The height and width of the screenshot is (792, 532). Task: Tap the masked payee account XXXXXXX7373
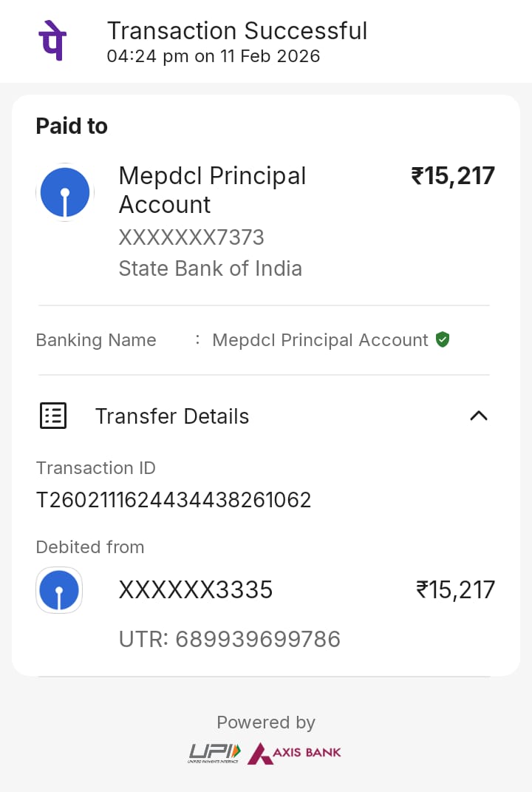click(x=191, y=237)
